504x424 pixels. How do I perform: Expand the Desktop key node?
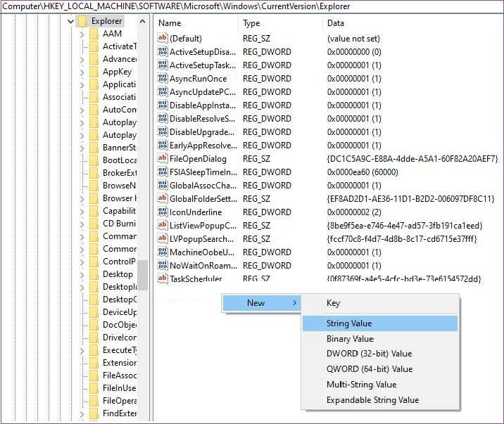[x=82, y=274]
